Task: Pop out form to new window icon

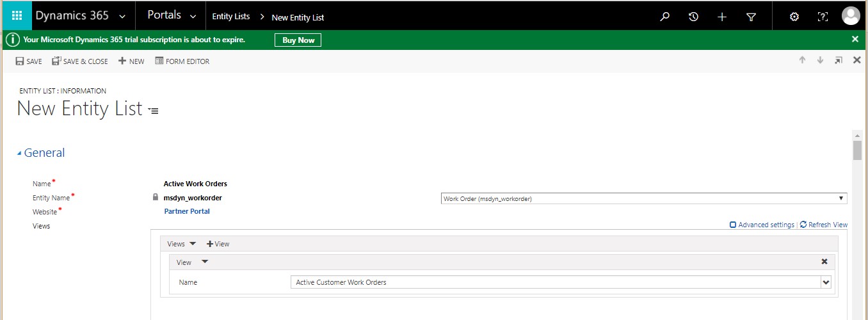Action: 839,60
